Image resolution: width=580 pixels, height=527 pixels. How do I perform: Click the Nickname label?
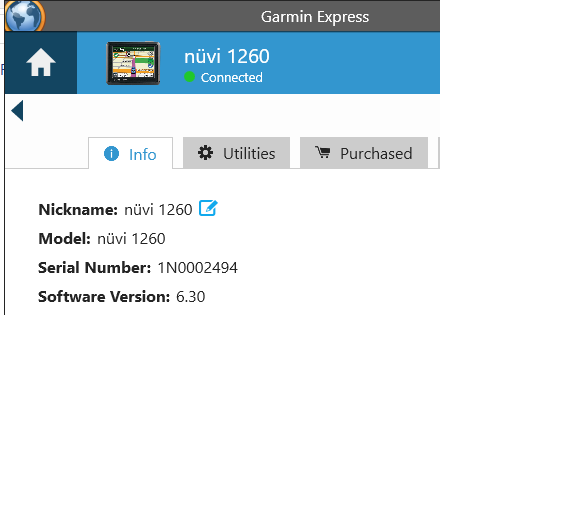click(78, 210)
